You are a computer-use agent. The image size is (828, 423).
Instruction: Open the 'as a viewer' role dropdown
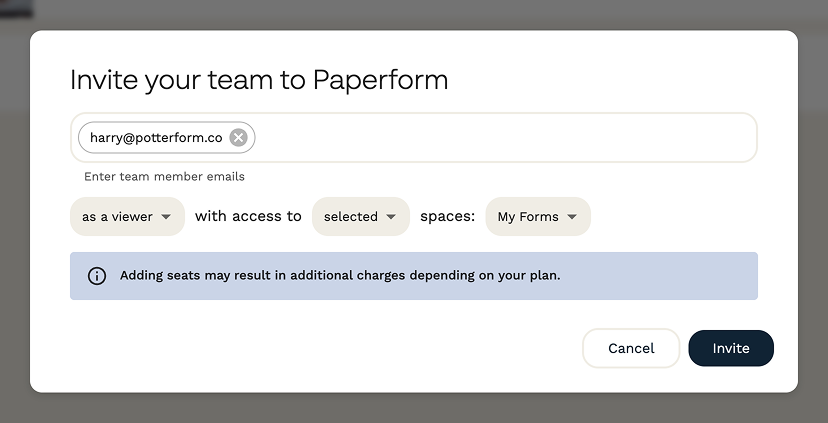click(127, 217)
